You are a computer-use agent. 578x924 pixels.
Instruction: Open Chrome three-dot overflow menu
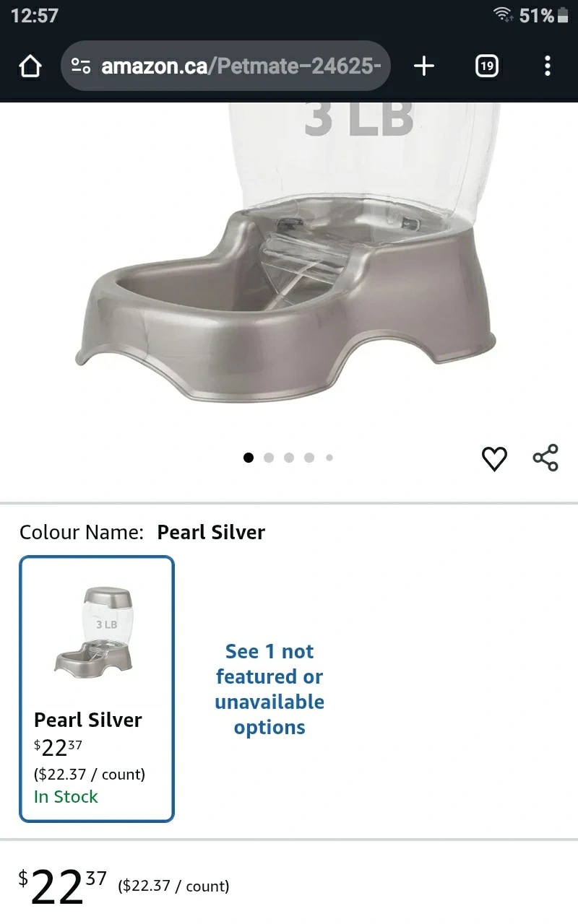(x=547, y=66)
